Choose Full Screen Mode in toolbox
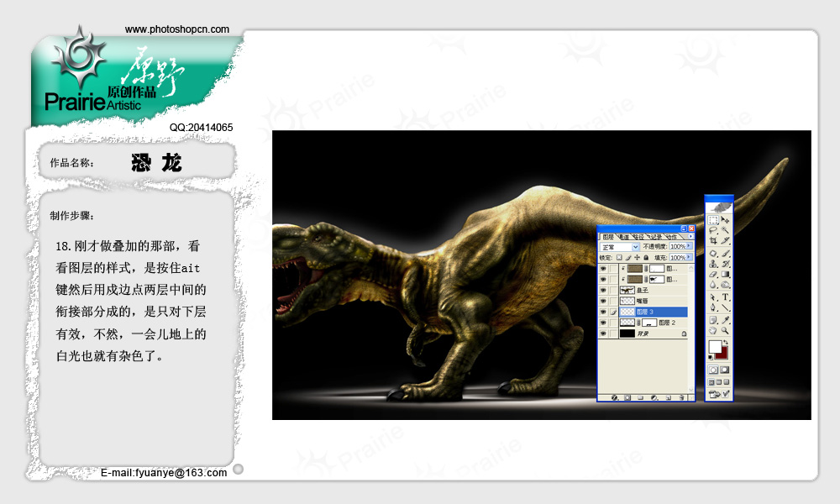The width and height of the screenshot is (840, 504). click(727, 382)
